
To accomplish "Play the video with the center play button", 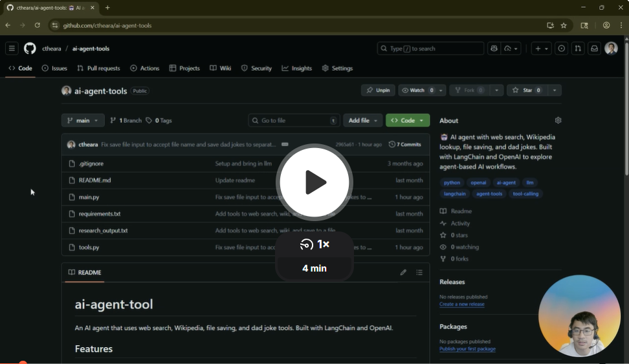I will 314,182.
